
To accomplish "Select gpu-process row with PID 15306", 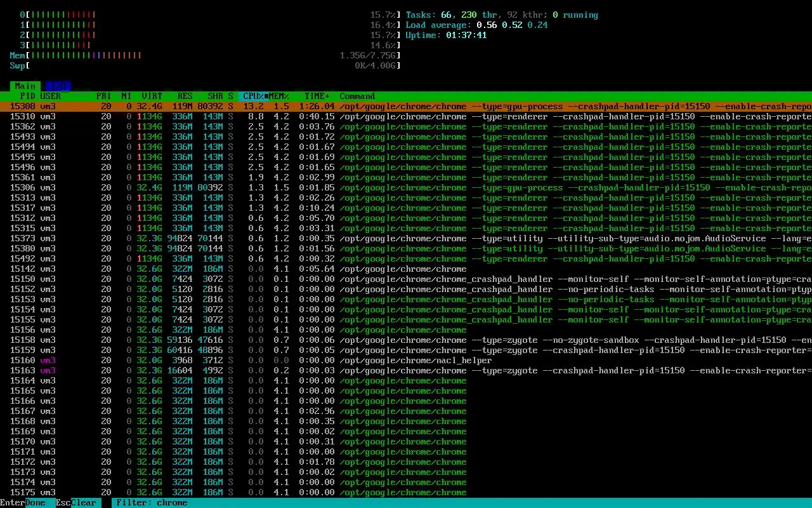I will (x=406, y=187).
